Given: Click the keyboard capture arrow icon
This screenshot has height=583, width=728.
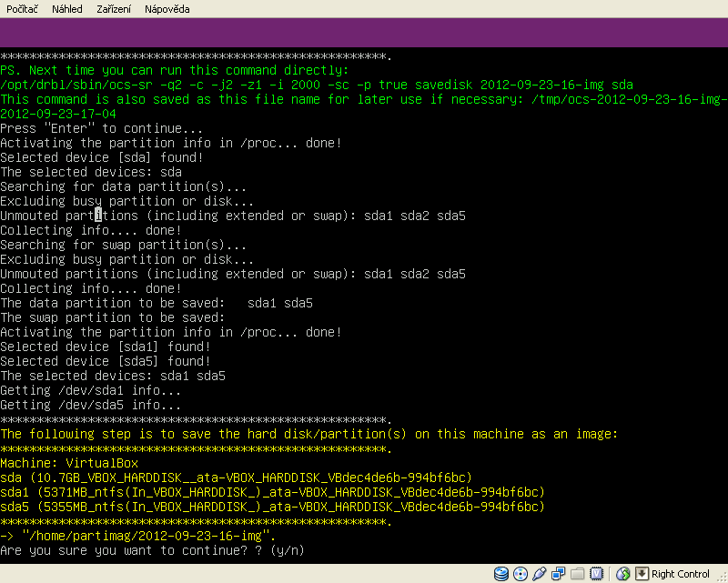Looking at the screenshot, I should [642, 574].
